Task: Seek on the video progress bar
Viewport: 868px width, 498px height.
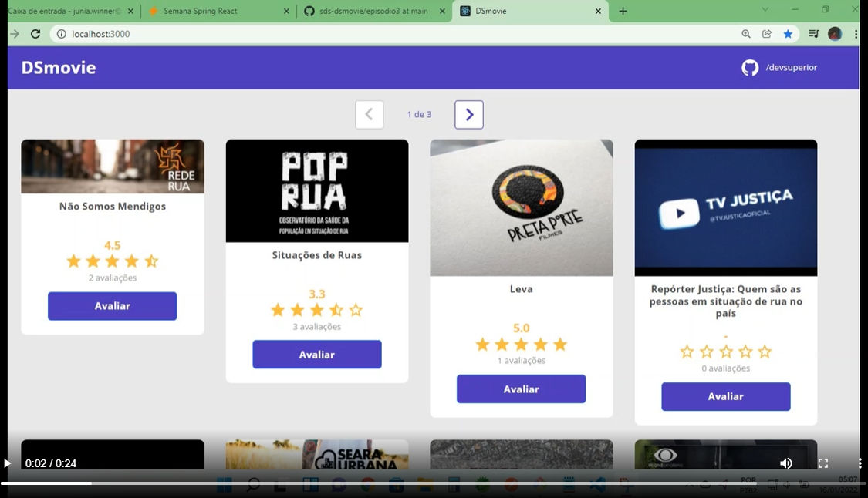Action: click(434, 483)
